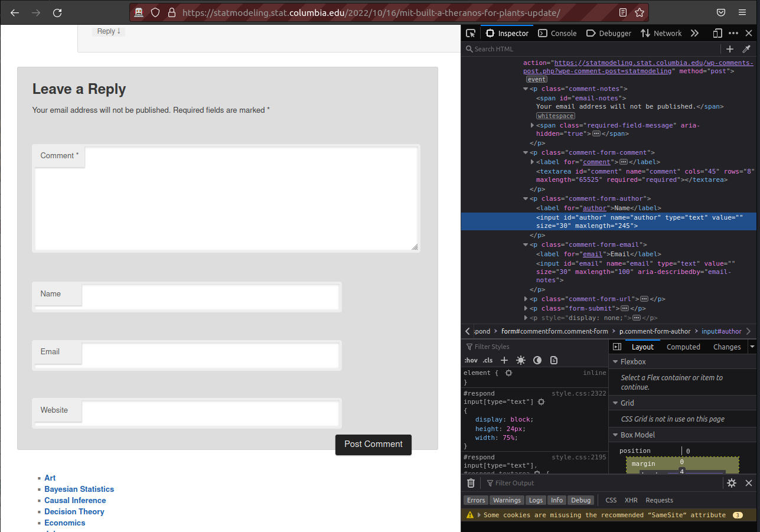
Task: Collapse the Grid section
Action: click(615, 403)
